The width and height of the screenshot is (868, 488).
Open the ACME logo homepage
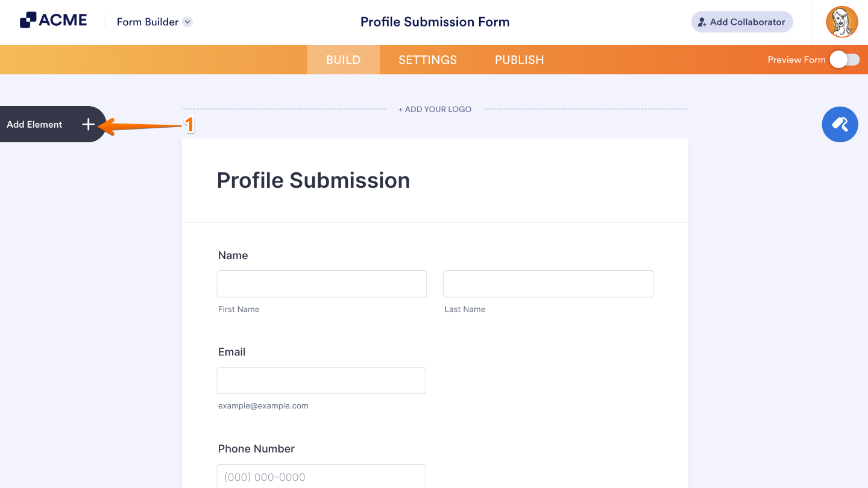tap(53, 19)
